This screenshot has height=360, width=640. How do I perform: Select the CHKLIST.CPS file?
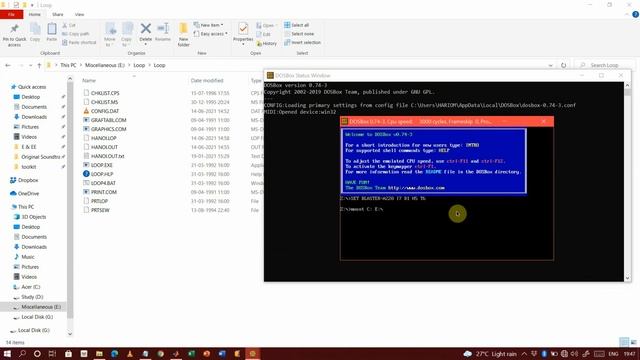105,93
